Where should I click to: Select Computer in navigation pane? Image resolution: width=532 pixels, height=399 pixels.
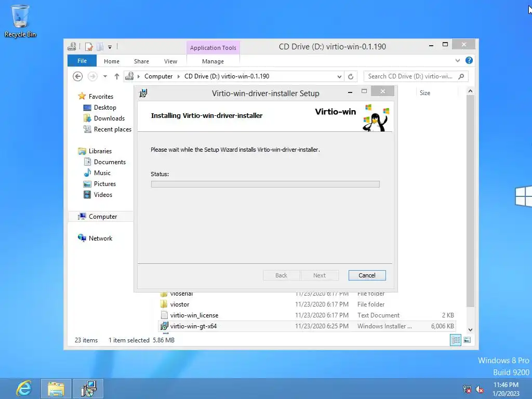coord(102,217)
